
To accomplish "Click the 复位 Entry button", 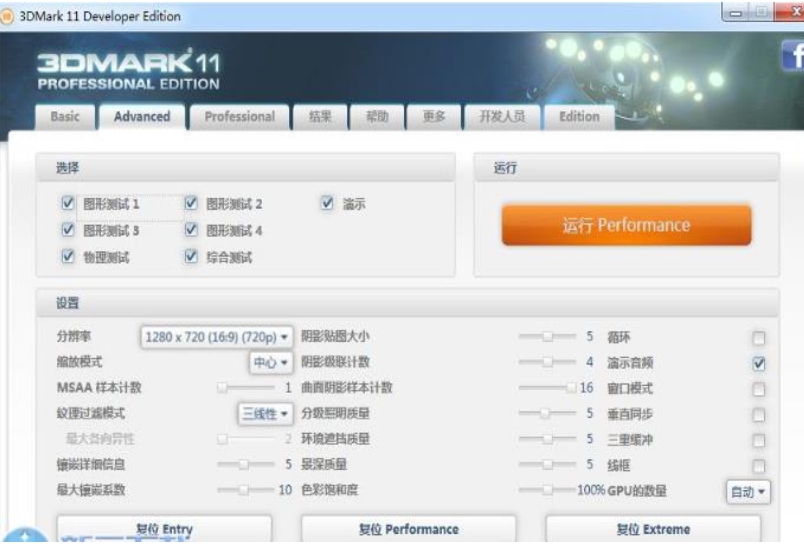I will tap(164, 529).
